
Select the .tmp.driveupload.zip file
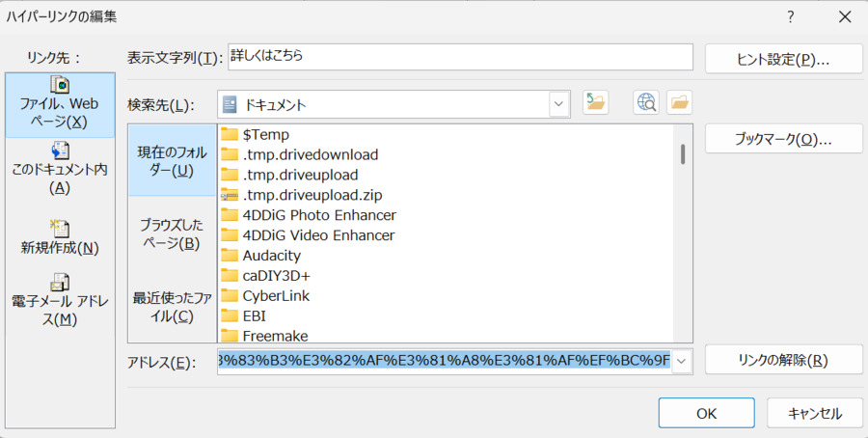tap(302, 195)
